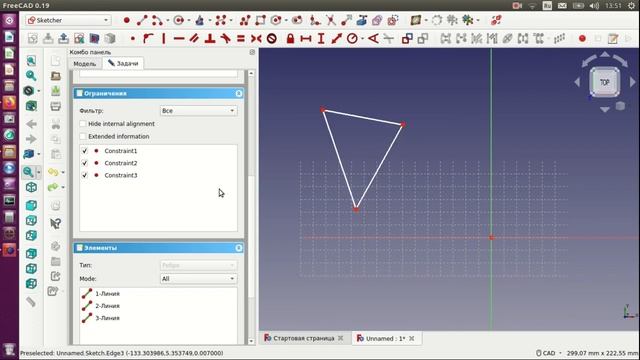This screenshot has height=360, width=640.
Task: Select the Create polyline tool
Action: pyautogui.click(x=245, y=20)
